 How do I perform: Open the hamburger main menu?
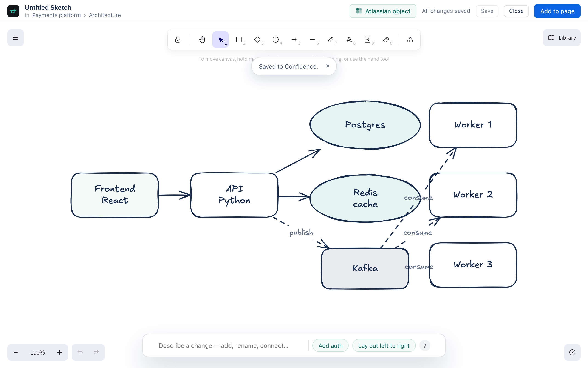coord(16,38)
